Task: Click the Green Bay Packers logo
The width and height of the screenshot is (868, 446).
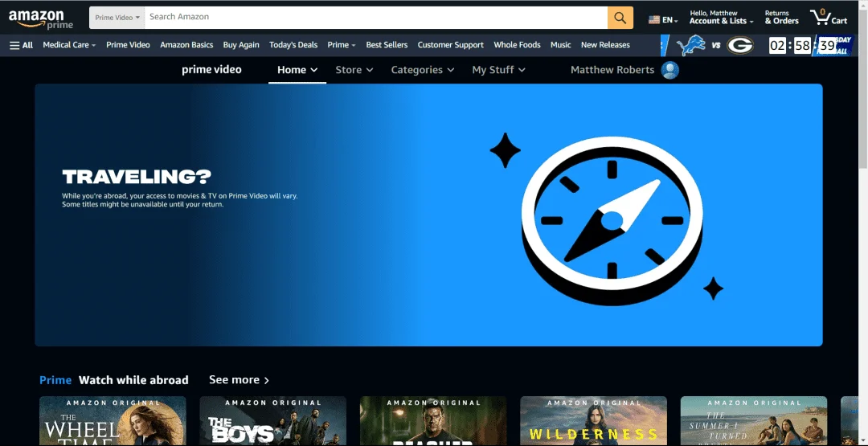Action: 739,45
